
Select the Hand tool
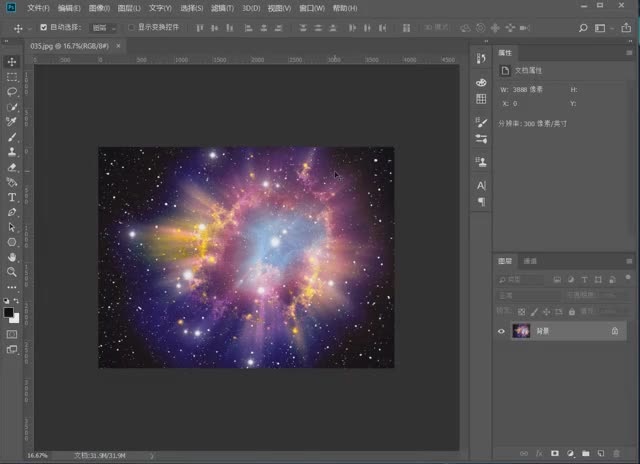[12, 257]
